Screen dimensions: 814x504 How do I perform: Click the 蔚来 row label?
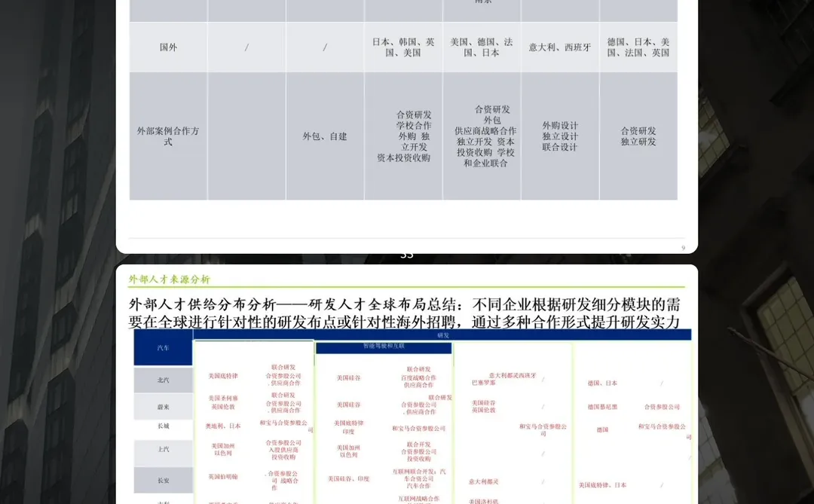162,407
